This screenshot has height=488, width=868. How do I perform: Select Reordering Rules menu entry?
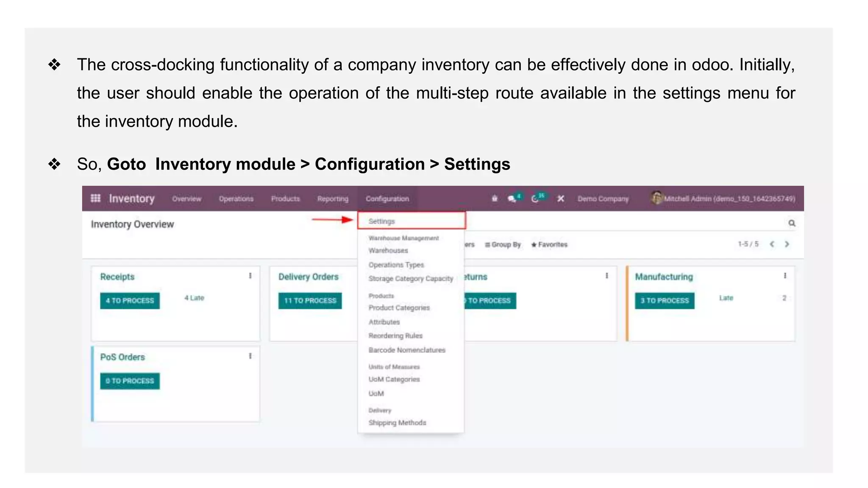click(x=395, y=336)
